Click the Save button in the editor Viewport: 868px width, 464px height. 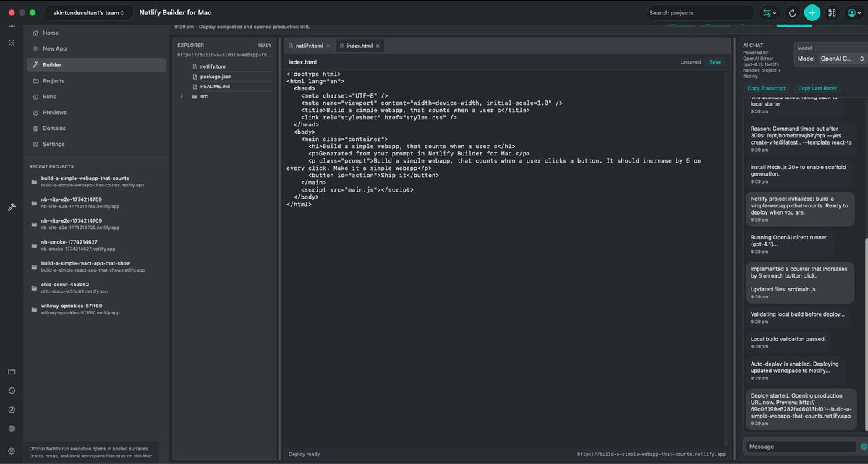pos(715,62)
